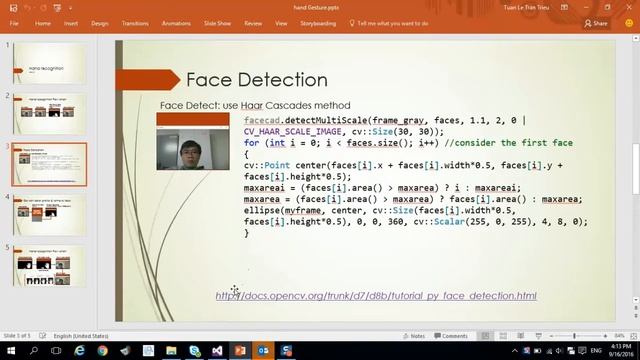Click 'Slide 3 of 5' status indicator
Viewport: 640px width, 360px height.
point(17,336)
